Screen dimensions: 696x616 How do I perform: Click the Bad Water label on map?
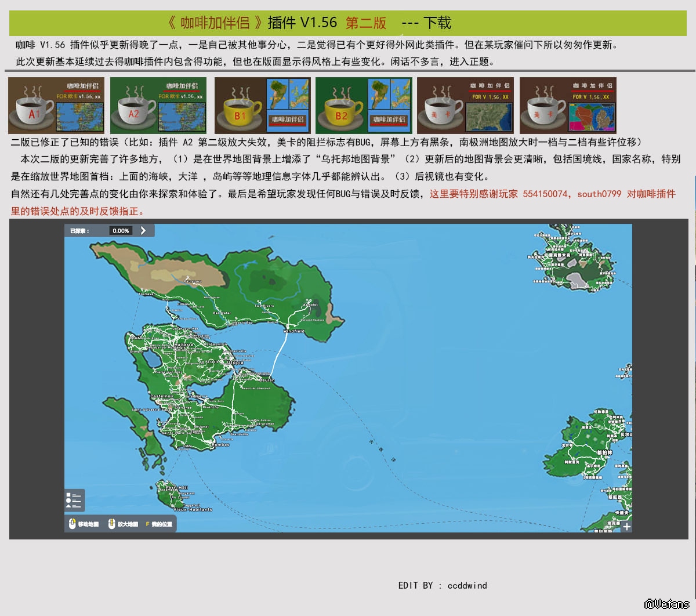click(x=222, y=313)
